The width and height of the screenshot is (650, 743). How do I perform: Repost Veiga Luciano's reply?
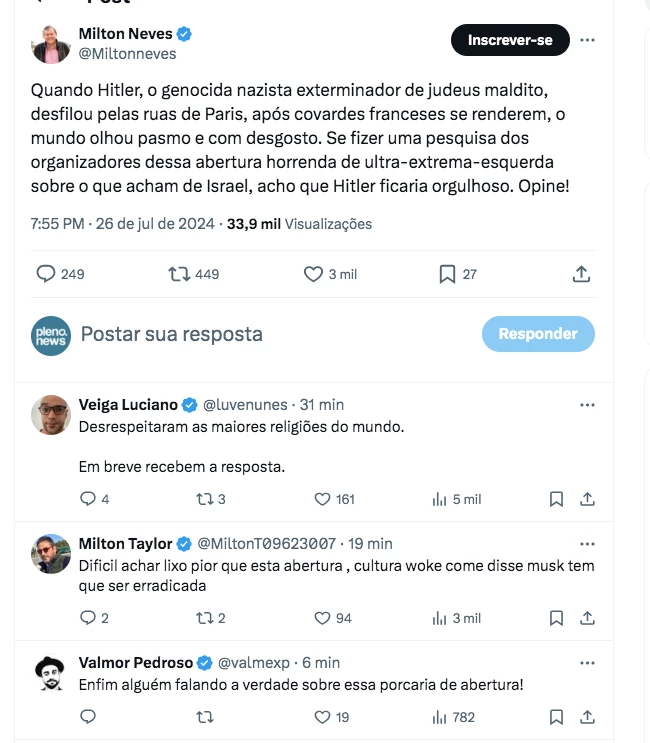(204, 499)
